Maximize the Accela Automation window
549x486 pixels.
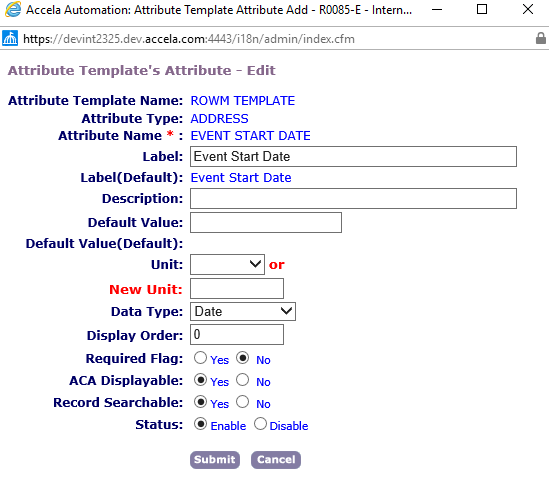[x=482, y=9]
